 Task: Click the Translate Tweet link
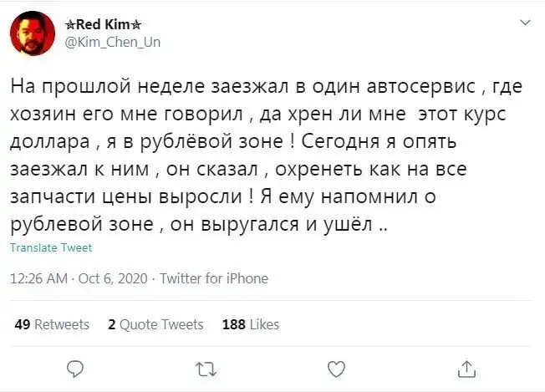51,248
